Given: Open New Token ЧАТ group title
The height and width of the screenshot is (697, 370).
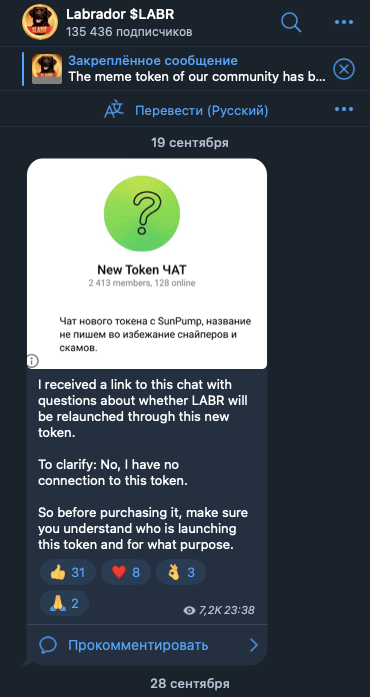Looking at the screenshot, I should 141,269.
